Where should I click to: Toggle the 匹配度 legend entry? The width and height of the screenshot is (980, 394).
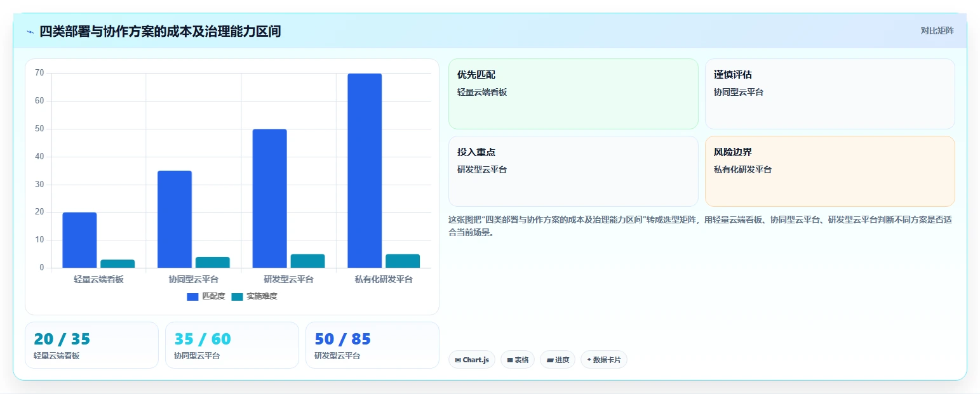coord(206,296)
